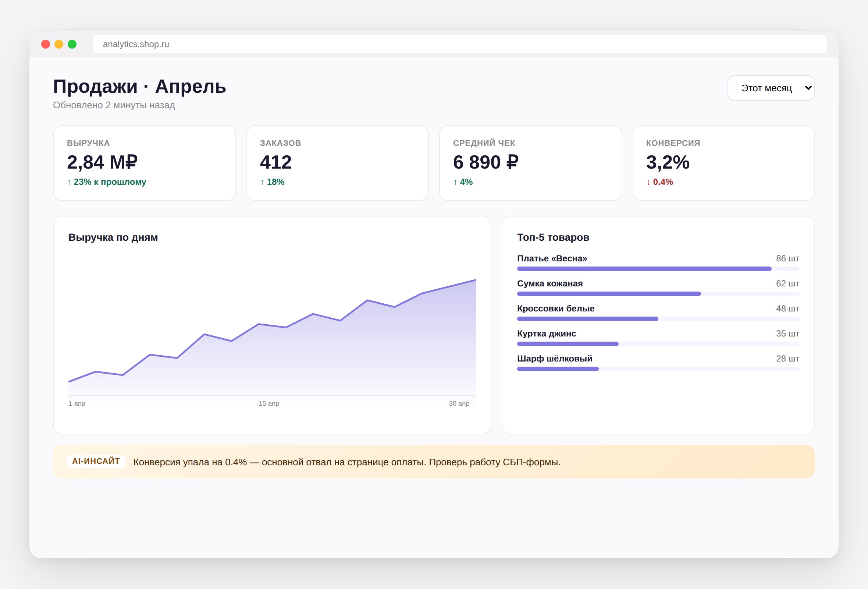Click the chevron arrow in period selector
This screenshot has height=589, width=868.
(808, 88)
